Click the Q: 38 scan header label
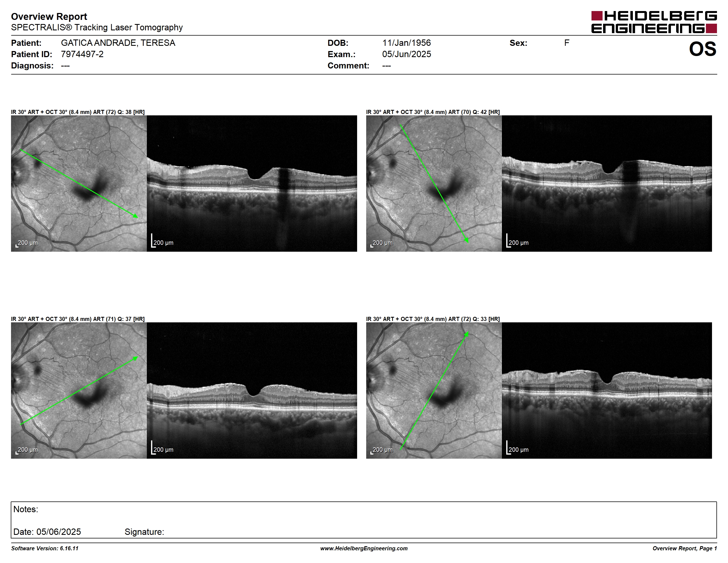The width and height of the screenshot is (728, 563). (x=78, y=112)
